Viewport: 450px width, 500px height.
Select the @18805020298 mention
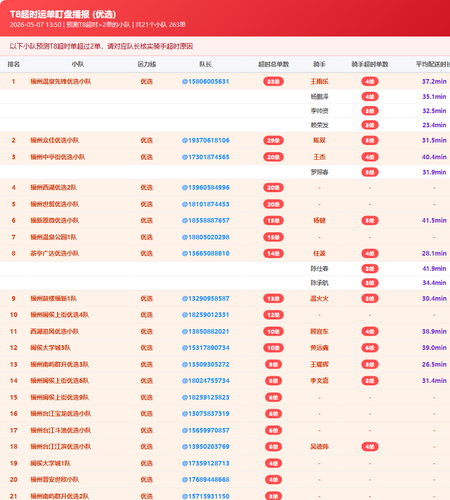[x=206, y=237]
